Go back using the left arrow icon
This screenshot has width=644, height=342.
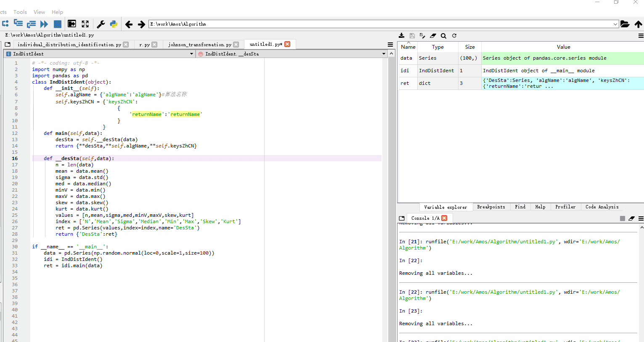[129, 24]
